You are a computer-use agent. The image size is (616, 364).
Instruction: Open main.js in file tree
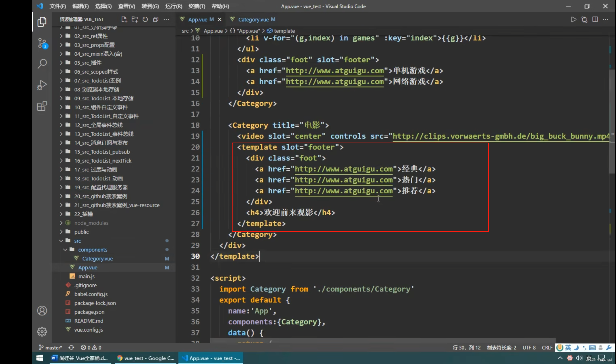114,276
